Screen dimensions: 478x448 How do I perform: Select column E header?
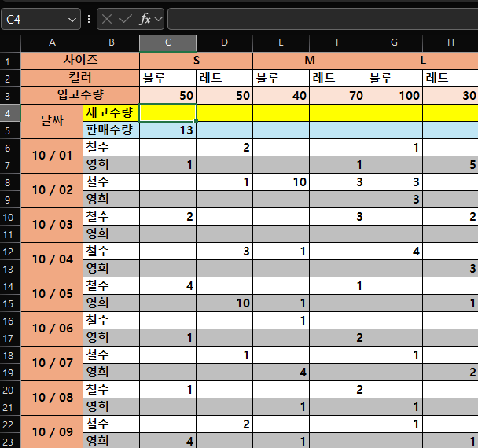click(x=281, y=42)
